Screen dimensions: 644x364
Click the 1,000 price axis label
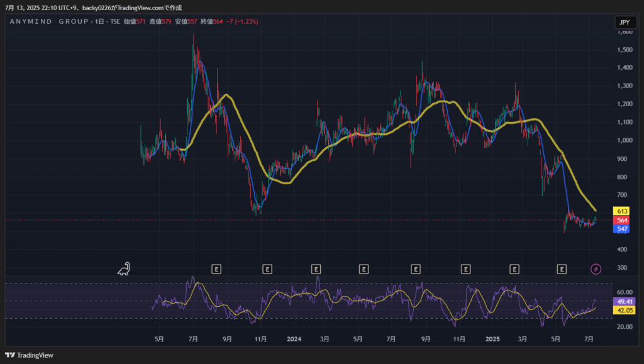pyautogui.click(x=625, y=140)
